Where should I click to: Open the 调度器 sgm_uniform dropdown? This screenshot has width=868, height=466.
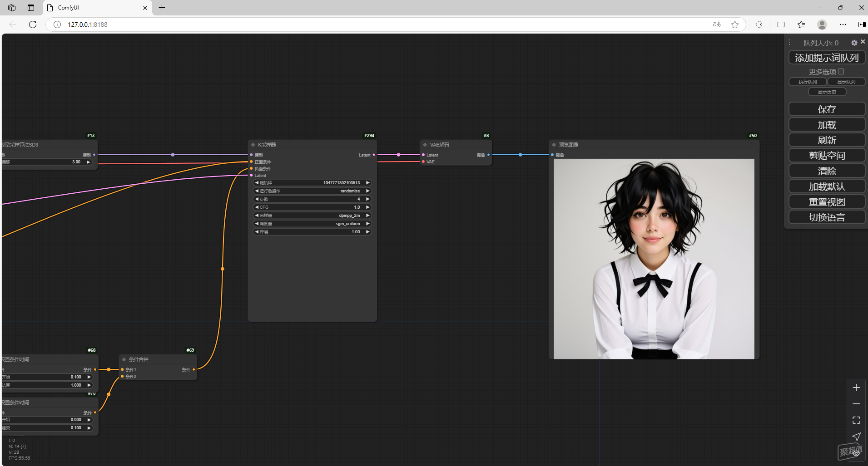click(312, 224)
